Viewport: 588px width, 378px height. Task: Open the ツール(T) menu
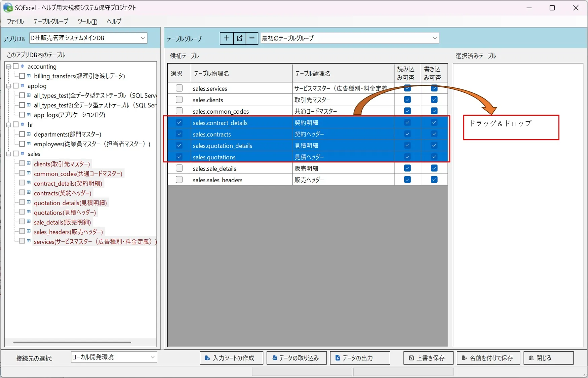click(x=88, y=22)
